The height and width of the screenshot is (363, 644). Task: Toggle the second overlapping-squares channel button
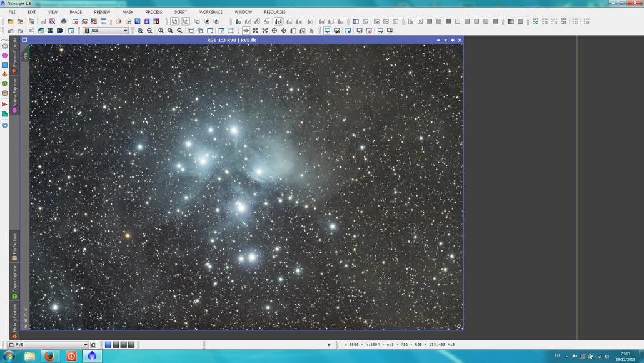(186, 21)
